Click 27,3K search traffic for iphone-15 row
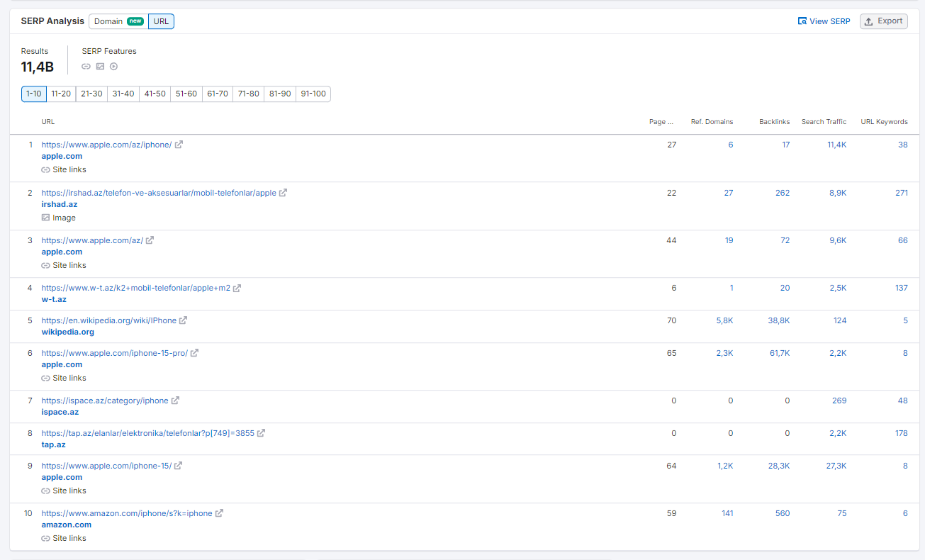 [836, 466]
